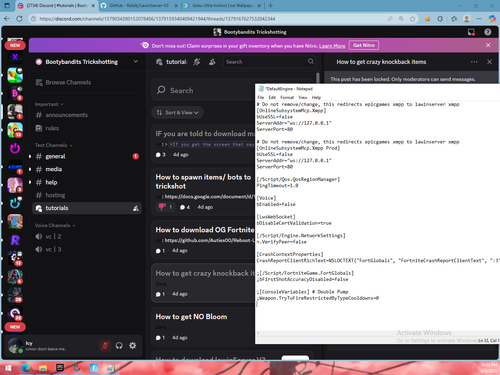Select the purple X server icon
The height and width of the screenshot is (375, 500).
[x=15, y=57]
